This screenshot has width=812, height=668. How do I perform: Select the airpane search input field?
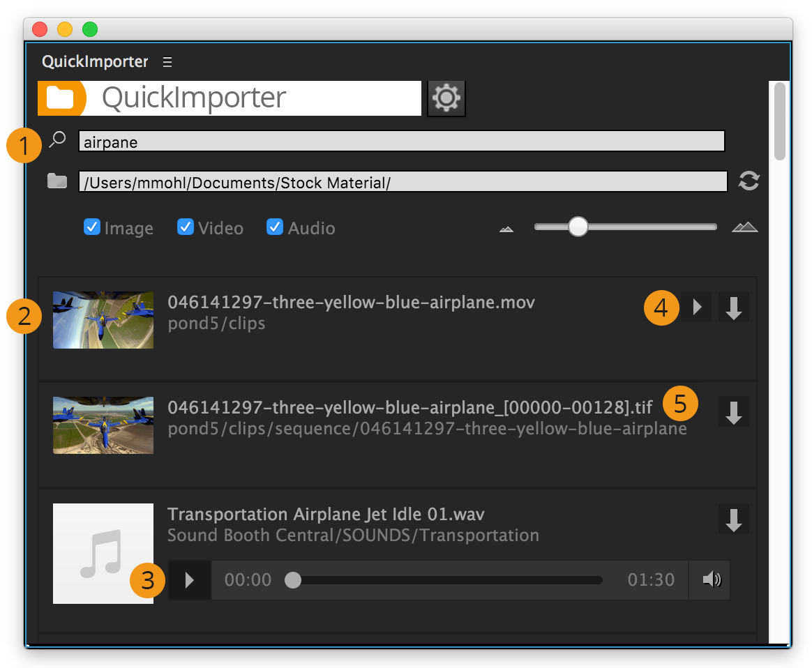(x=401, y=140)
